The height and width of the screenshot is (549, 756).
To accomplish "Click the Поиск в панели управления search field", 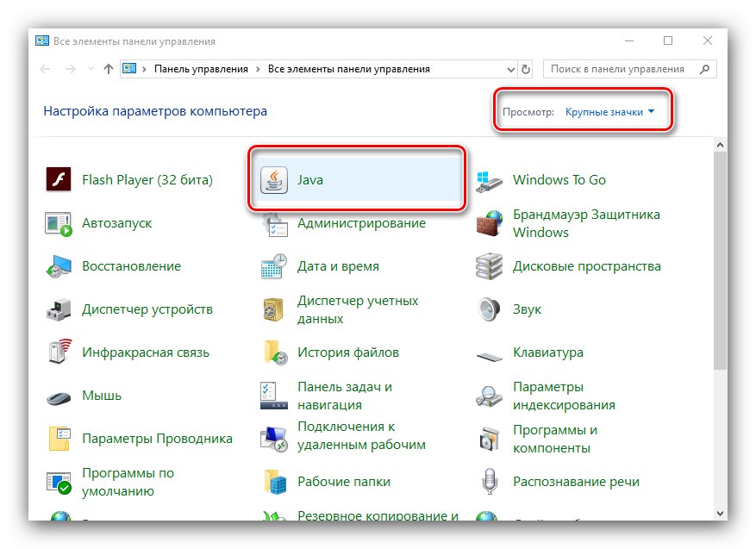I will tap(629, 70).
